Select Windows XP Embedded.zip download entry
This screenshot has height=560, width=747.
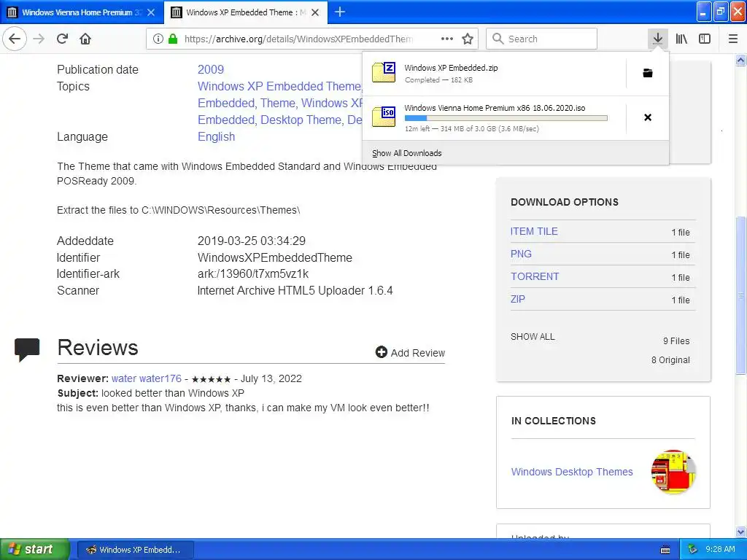[x=495, y=74]
